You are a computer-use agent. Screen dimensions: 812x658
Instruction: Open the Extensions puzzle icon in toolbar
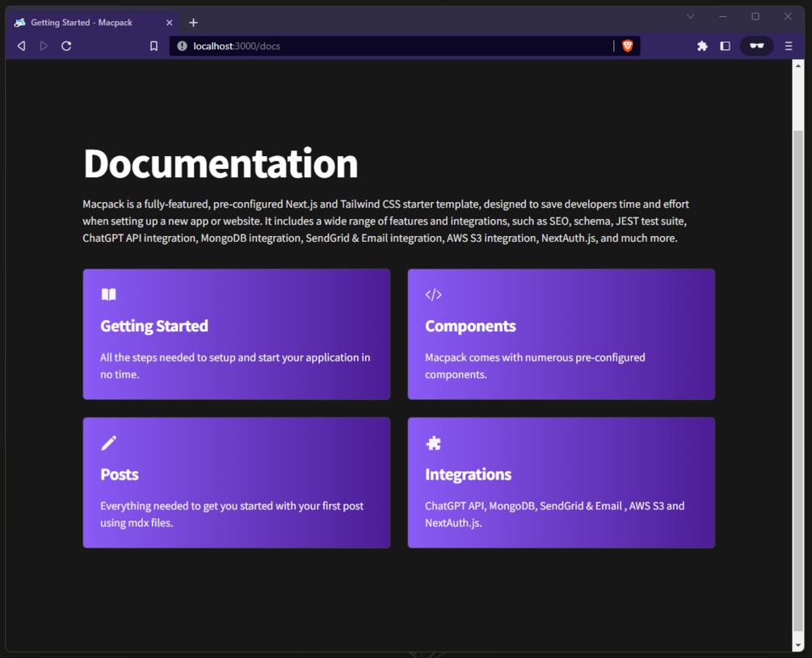(702, 46)
